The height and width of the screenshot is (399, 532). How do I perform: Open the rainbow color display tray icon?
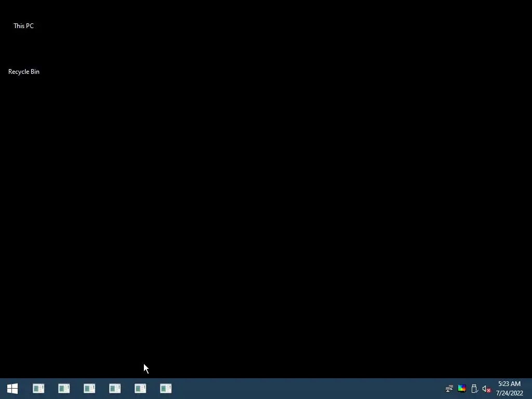(x=462, y=389)
